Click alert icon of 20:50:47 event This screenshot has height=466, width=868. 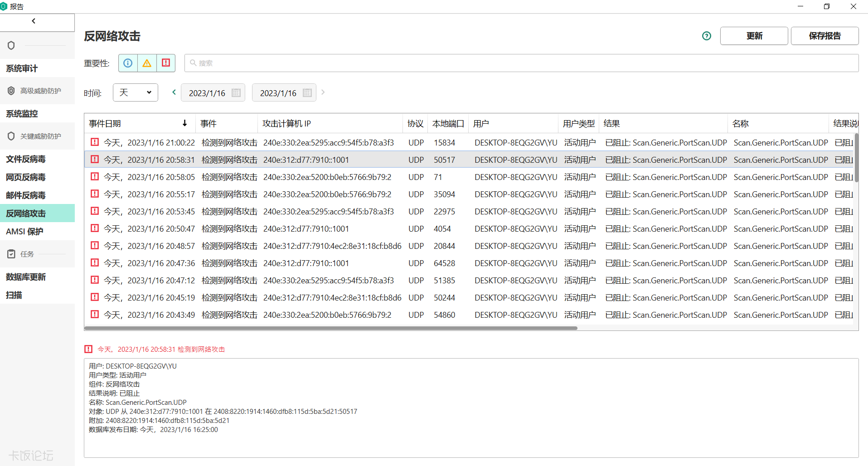(x=95, y=228)
